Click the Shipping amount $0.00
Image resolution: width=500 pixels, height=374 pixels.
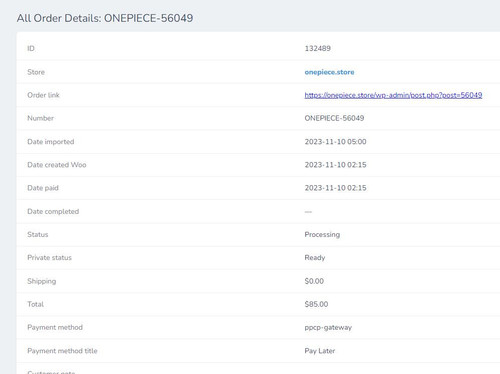pyautogui.click(x=314, y=281)
